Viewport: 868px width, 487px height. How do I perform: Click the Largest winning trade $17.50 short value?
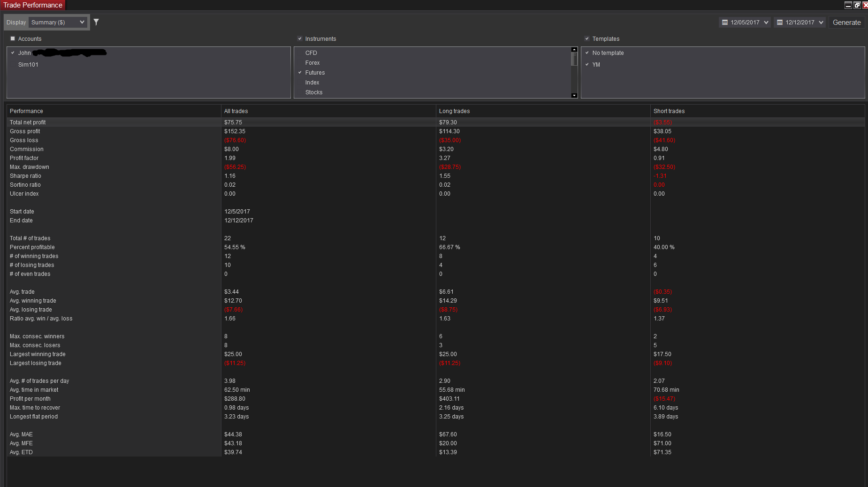click(x=662, y=354)
